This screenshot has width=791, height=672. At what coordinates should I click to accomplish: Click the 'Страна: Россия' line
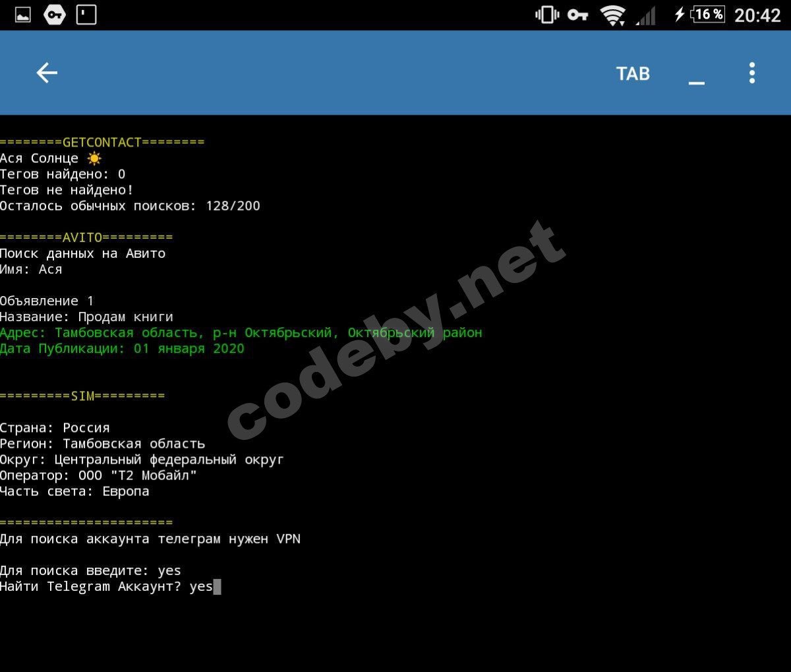pos(55,427)
